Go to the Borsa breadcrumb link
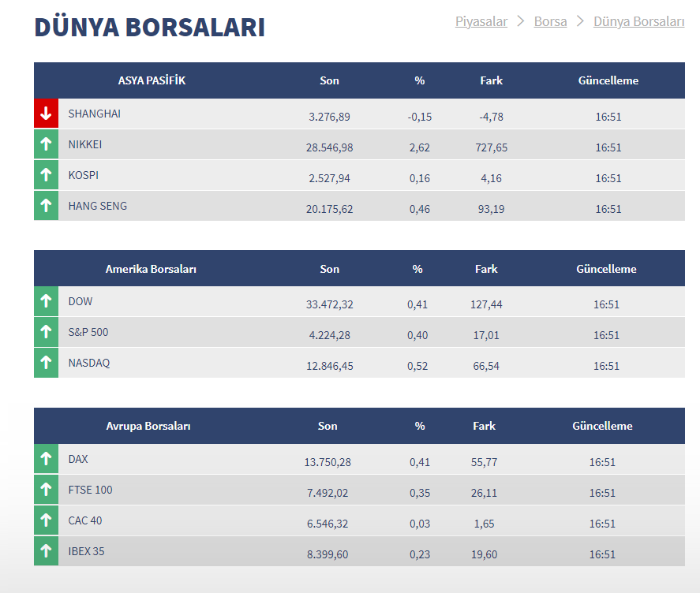Viewport: 700px width, 593px height. pyautogui.click(x=550, y=21)
